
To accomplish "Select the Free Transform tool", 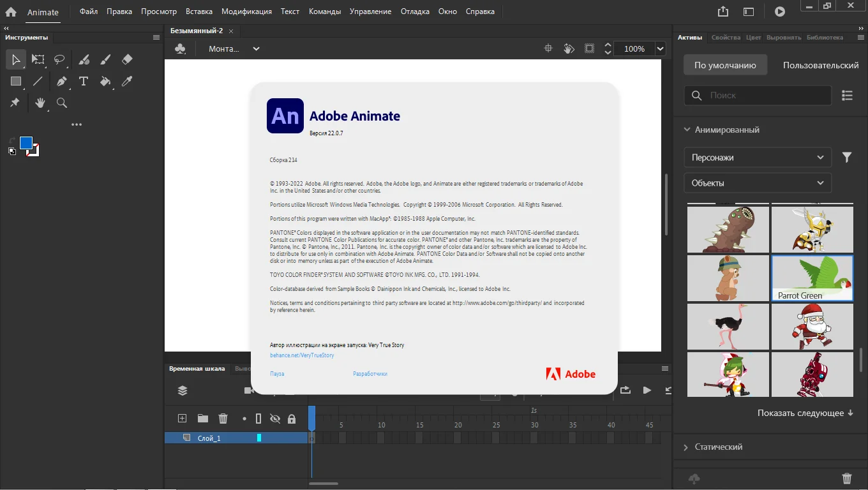I will coord(38,59).
